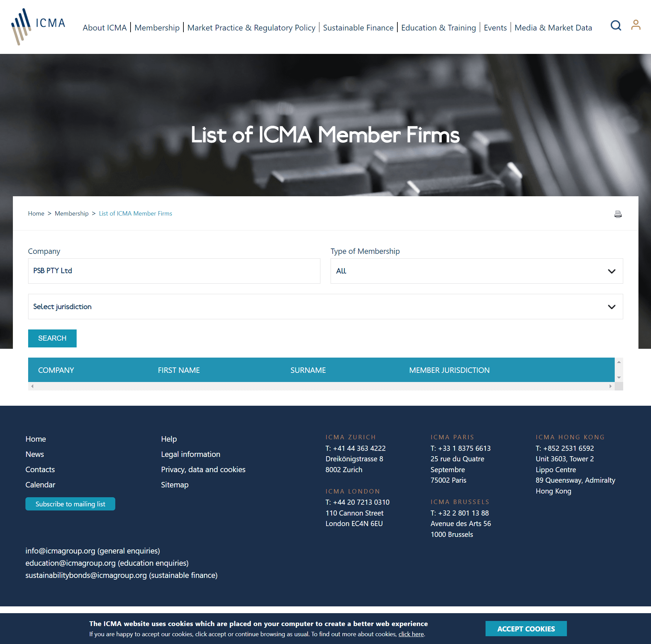Open footer Calendar link
Viewport: 651px width, 644px height.
(x=40, y=485)
